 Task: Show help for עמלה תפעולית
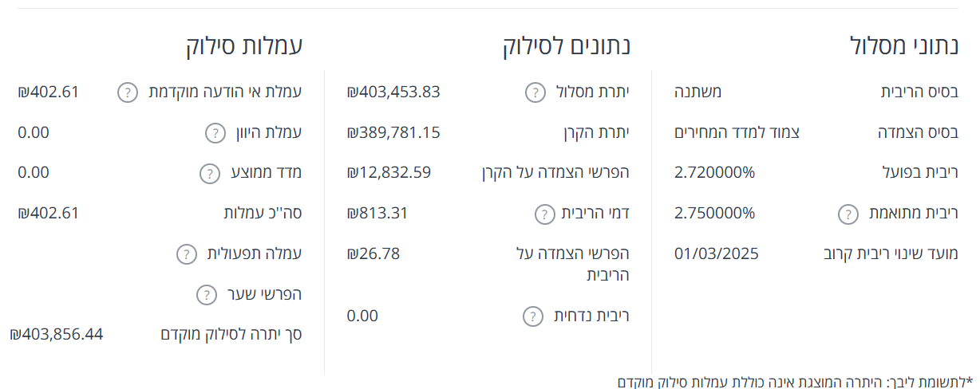pos(186,255)
